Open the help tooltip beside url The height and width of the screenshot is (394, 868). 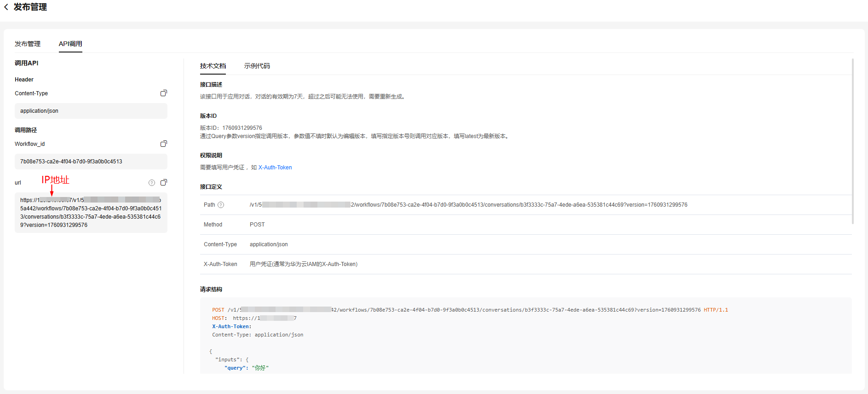click(x=152, y=183)
